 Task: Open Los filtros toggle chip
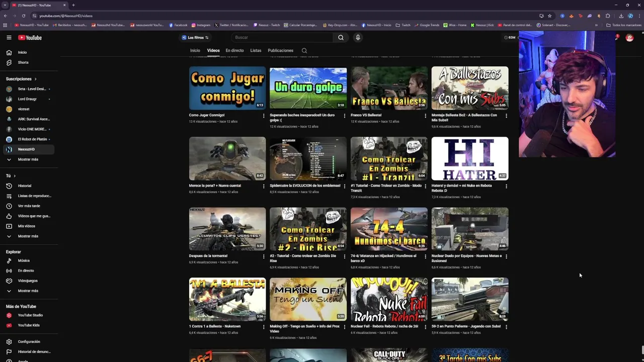point(195,38)
